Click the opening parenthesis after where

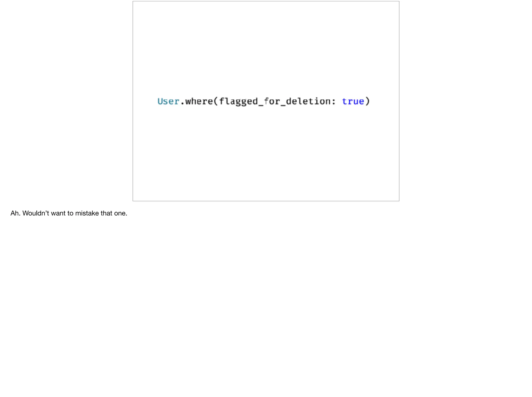click(x=216, y=101)
